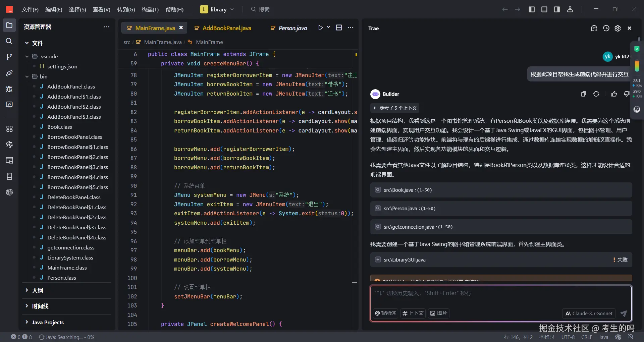Open the src\Person.java reference link

point(501,209)
